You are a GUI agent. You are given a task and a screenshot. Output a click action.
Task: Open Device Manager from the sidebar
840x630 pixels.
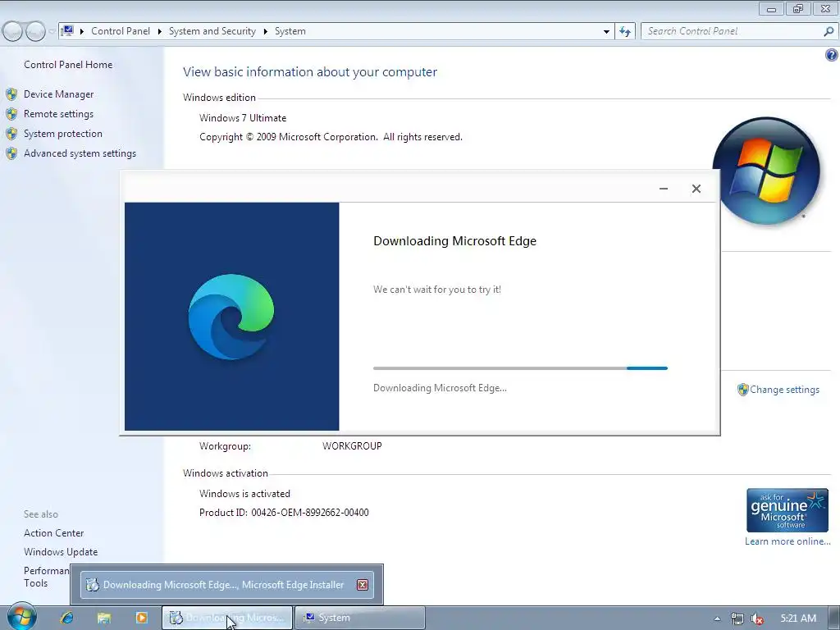coord(58,94)
